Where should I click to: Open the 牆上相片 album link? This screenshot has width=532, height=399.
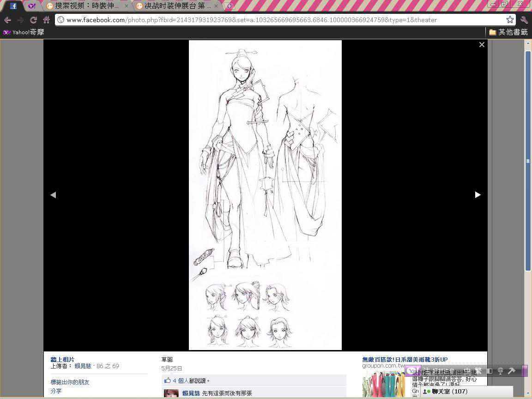[x=62, y=359]
